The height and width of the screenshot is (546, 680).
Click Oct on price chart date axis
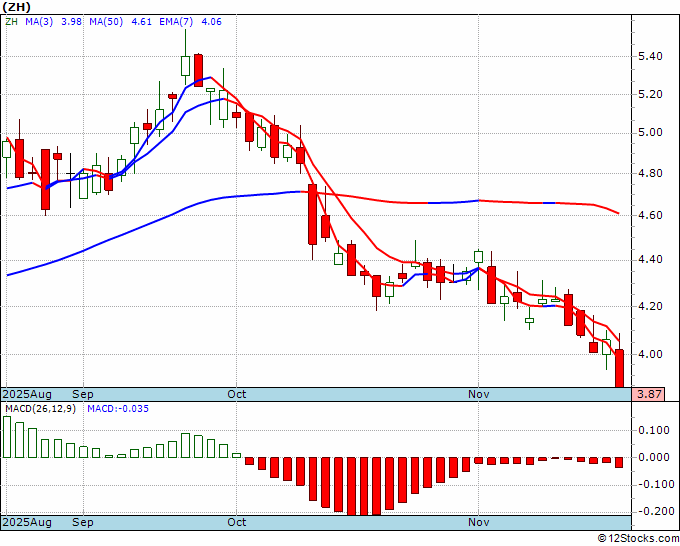(237, 394)
